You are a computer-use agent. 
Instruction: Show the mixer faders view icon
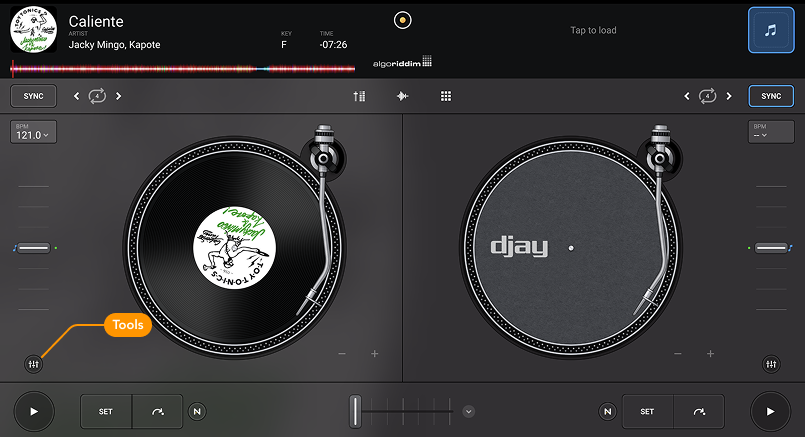(x=359, y=96)
